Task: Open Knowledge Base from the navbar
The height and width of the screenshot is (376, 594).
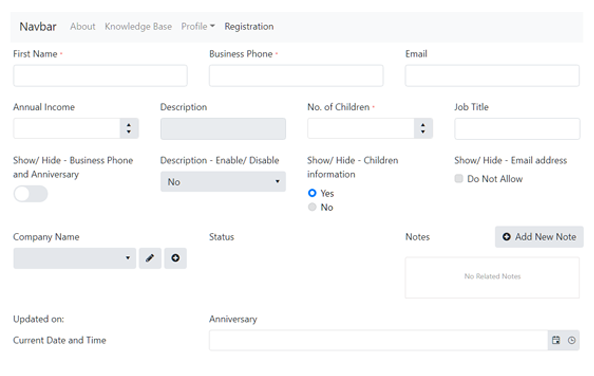Action: click(x=138, y=27)
